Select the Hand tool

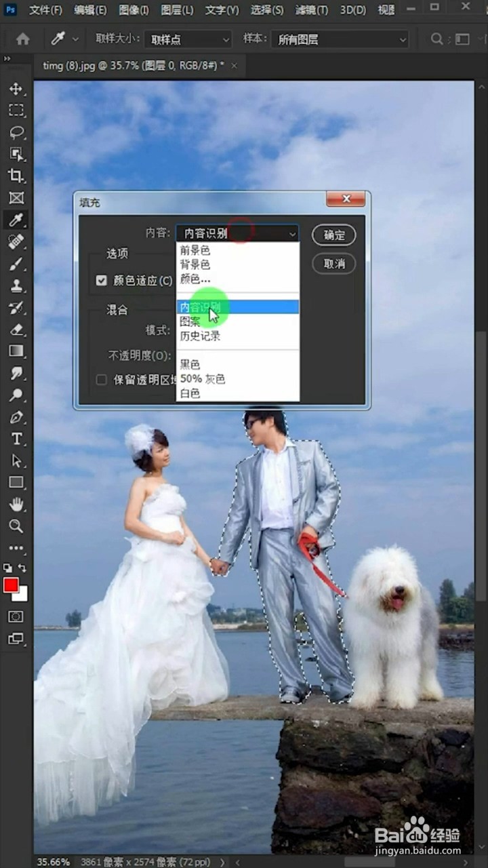pyautogui.click(x=16, y=504)
